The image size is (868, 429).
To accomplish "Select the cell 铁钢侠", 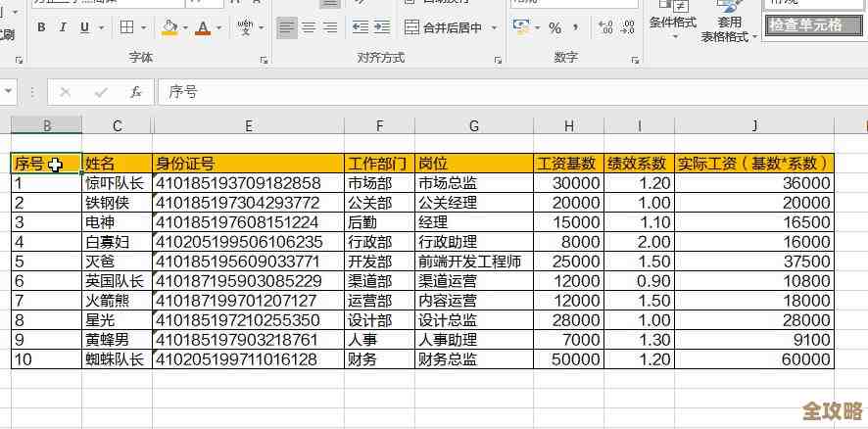I will tap(118, 203).
